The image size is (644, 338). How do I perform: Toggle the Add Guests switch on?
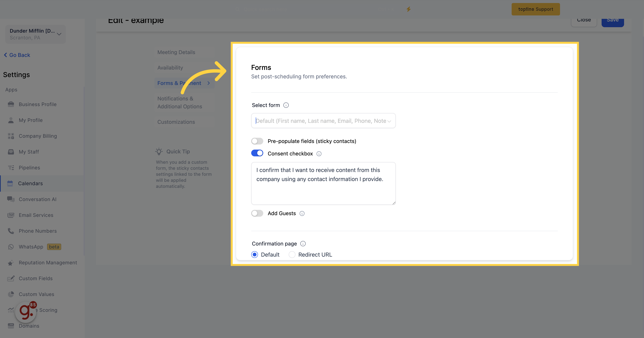coord(257,213)
